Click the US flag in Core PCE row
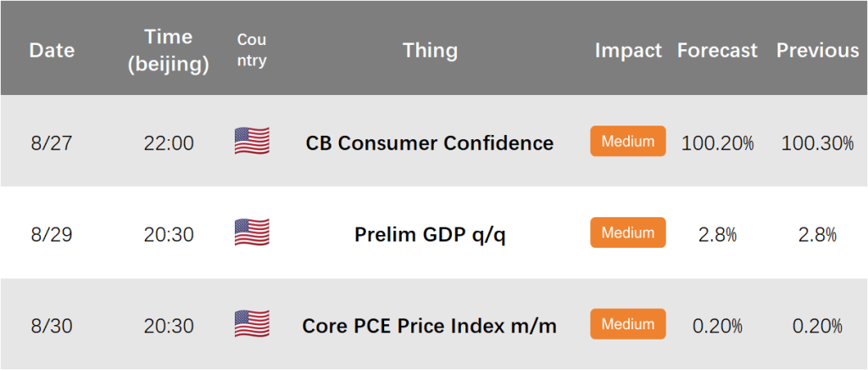Image resolution: width=868 pixels, height=370 pixels. [252, 323]
